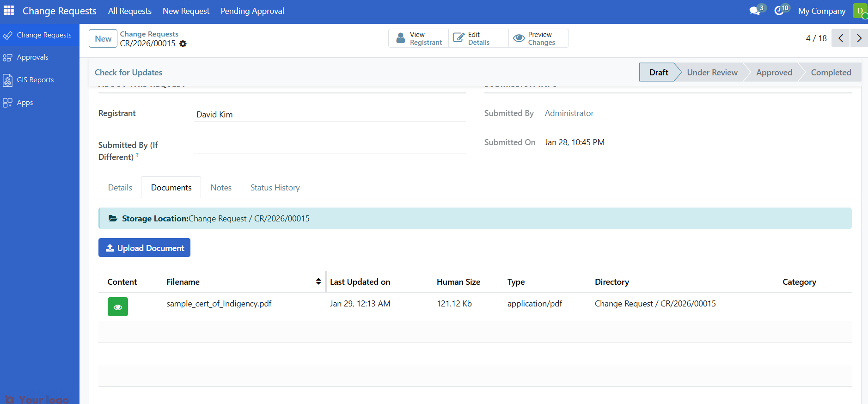Open GIS Reports in the sidebar
Viewport: 868px width, 404px height.
point(35,80)
